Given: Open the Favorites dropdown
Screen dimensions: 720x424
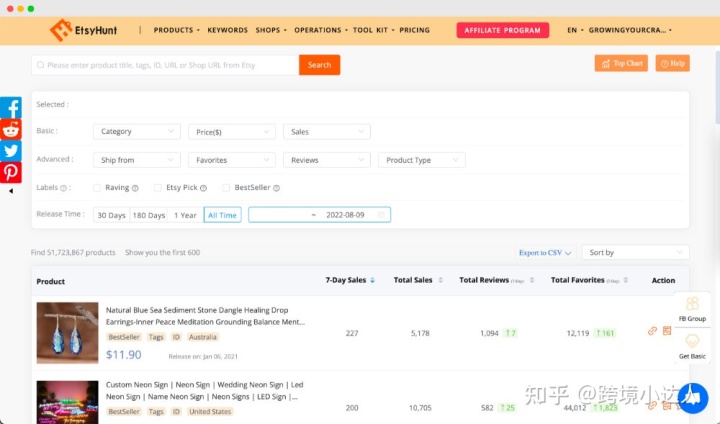Looking at the screenshot, I should 232,160.
